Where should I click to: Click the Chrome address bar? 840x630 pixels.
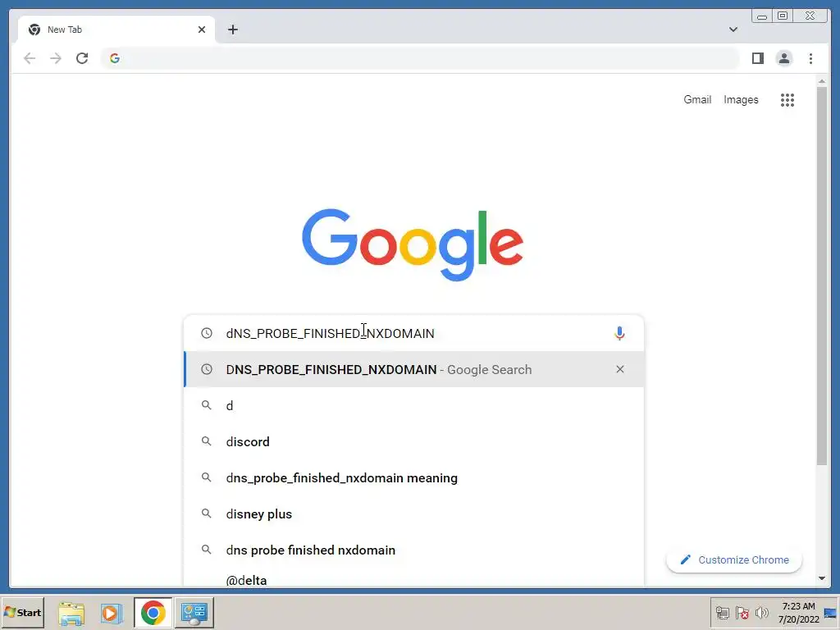pyautogui.click(x=420, y=58)
